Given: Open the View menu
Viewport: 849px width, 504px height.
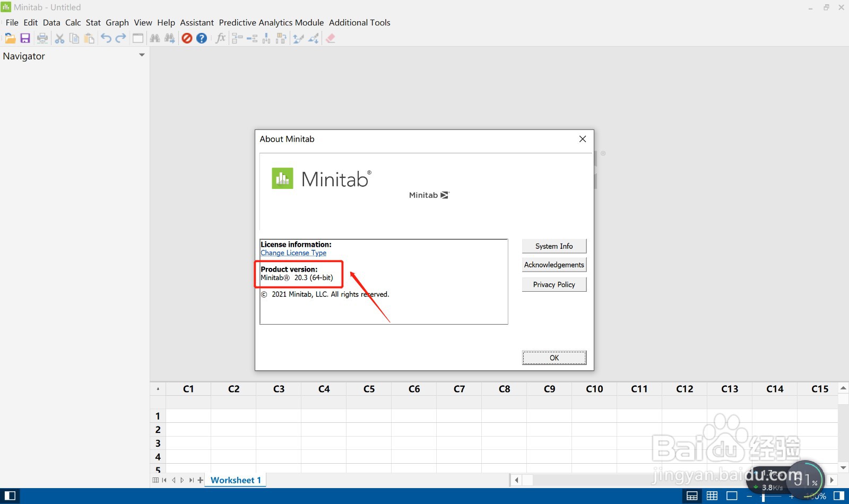Looking at the screenshot, I should point(143,22).
